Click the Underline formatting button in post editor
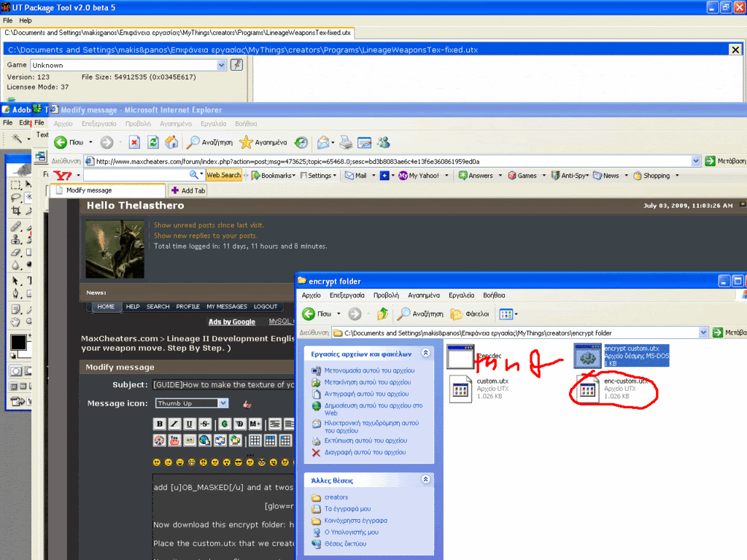Viewport: 747px width, 560px height. 190,424
